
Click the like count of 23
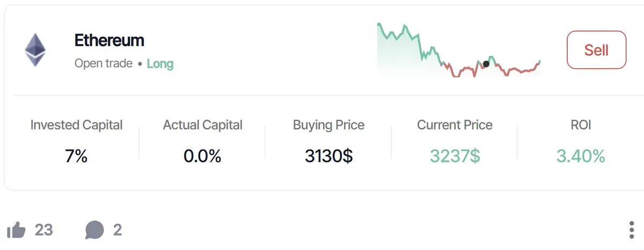tap(44, 231)
